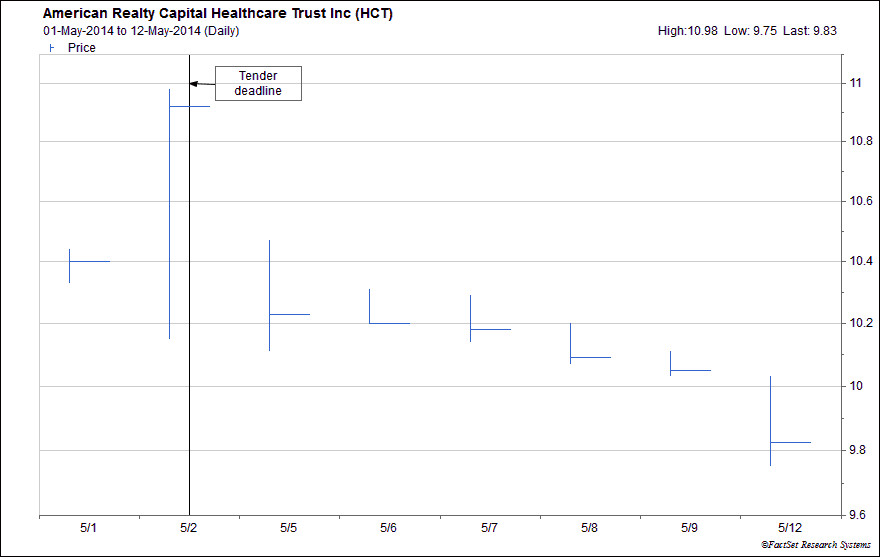Click the 5/9 x-axis date label
The height and width of the screenshot is (557, 880).
[689, 528]
